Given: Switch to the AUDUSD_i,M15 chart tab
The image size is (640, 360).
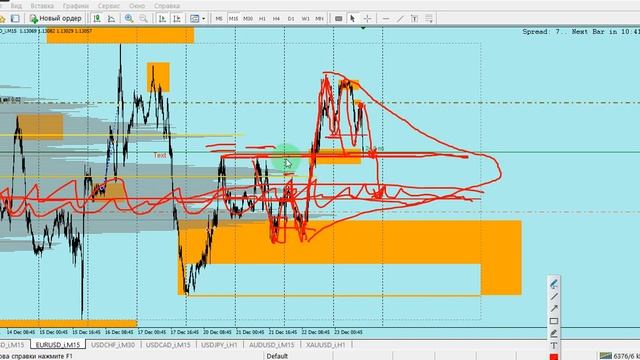Looking at the screenshot, I should [x=271, y=345].
